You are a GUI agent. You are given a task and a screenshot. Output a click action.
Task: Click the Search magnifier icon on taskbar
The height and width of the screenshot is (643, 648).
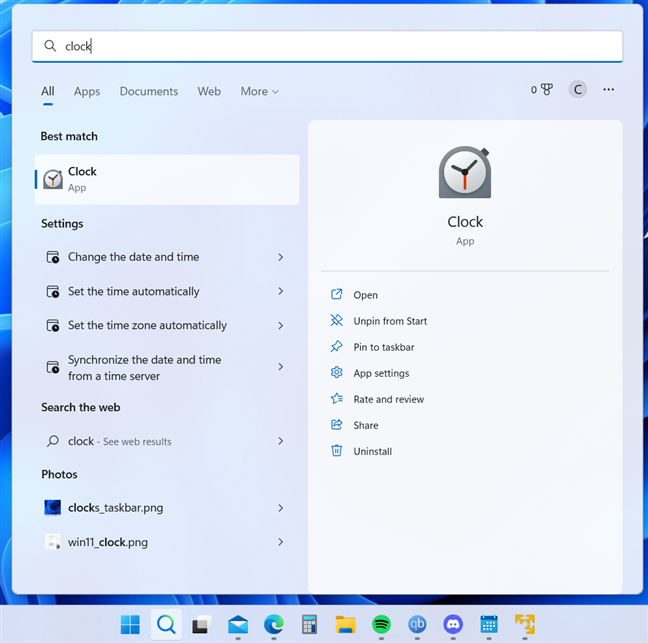click(166, 624)
